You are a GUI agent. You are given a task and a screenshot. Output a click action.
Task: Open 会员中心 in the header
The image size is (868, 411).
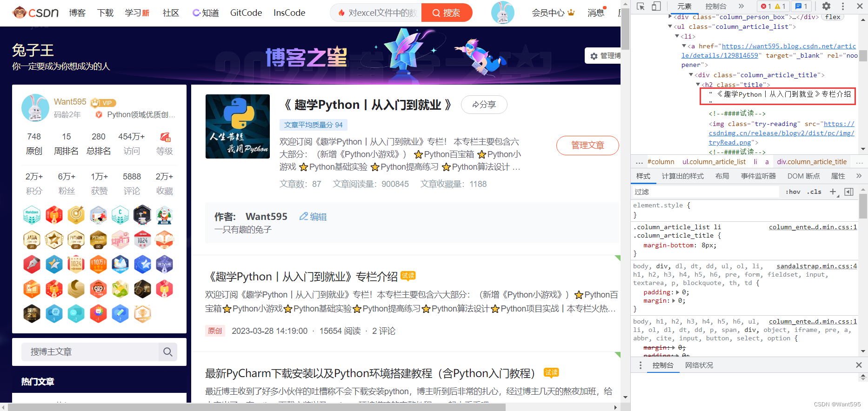pos(553,13)
